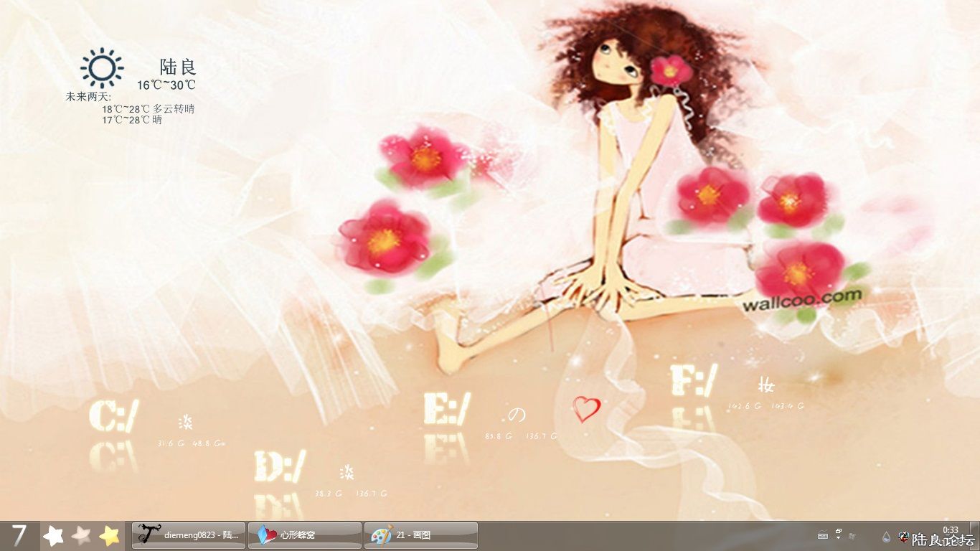This screenshot has width=980, height=551.
Task: Click the red heart desktop icon
Action: (x=586, y=409)
